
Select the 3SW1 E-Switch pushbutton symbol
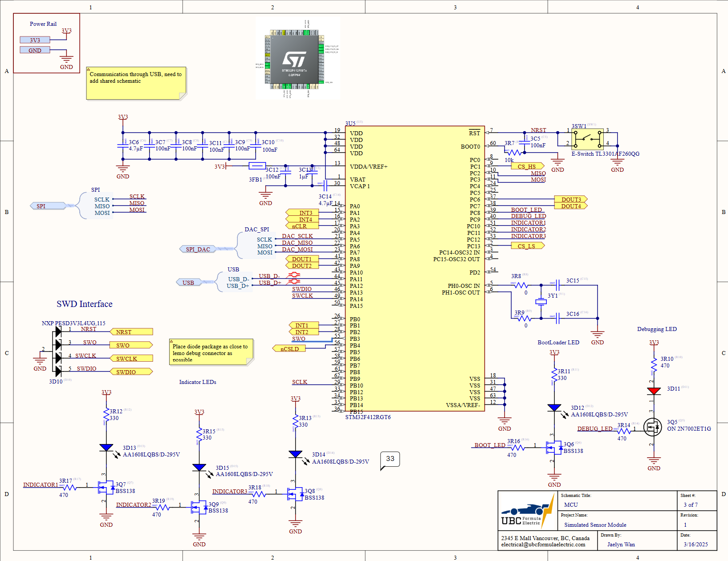(588, 138)
